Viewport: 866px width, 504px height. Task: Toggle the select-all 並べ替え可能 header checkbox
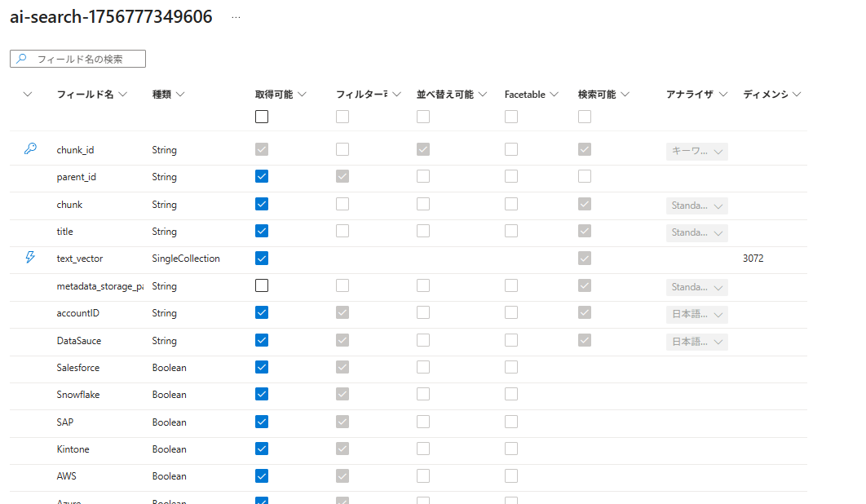click(423, 117)
